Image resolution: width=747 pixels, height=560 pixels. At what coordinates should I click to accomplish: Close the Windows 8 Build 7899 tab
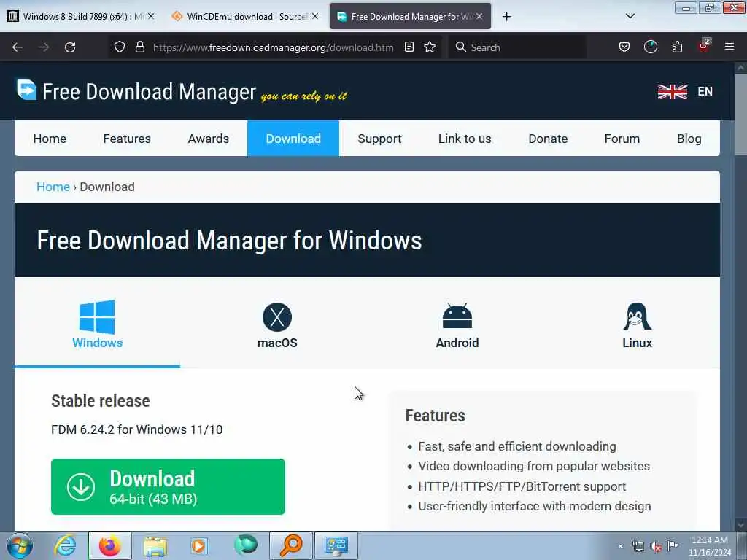point(150,16)
